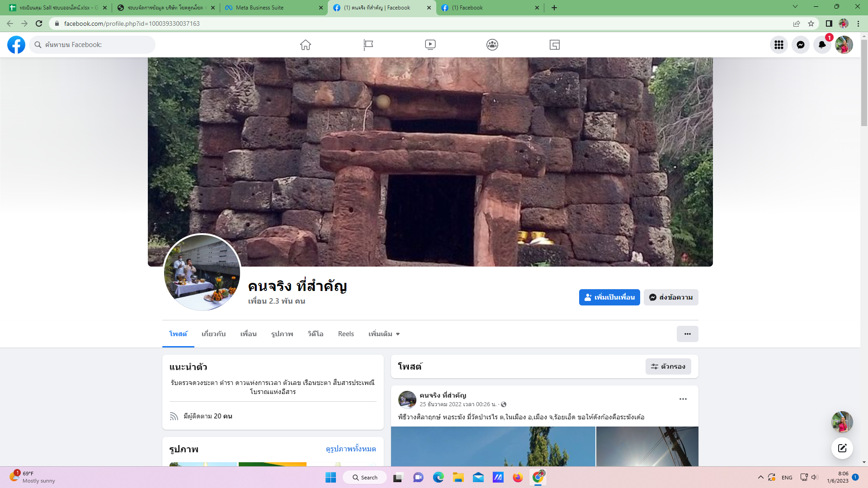Click the new message compose icon
Viewport: 868px width, 488px height.
point(842,448)
